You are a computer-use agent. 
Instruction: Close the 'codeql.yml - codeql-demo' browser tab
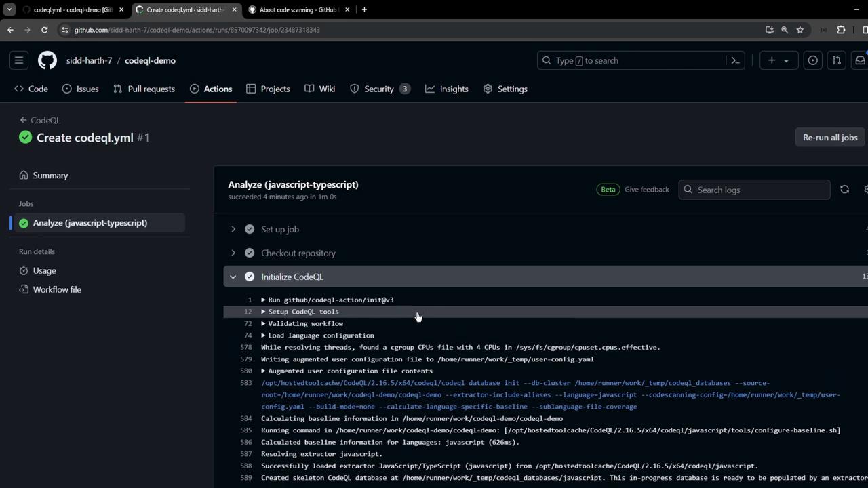tap(121, 9)
